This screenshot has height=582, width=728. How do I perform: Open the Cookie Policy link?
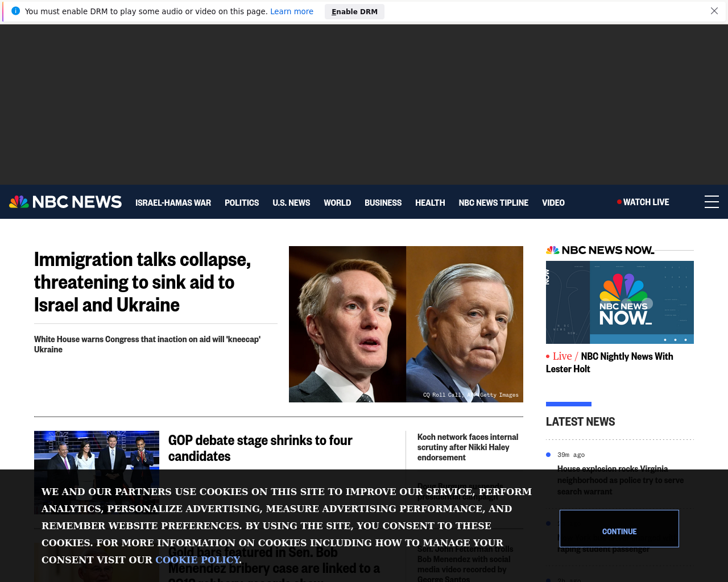[197, 560]
